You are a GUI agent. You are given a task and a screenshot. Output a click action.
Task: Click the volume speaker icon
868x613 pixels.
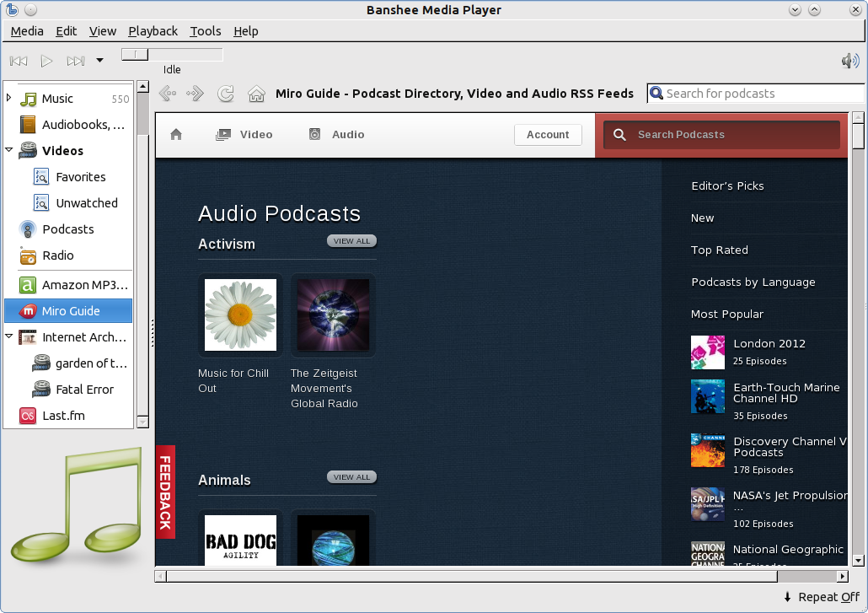click(850, 61)
